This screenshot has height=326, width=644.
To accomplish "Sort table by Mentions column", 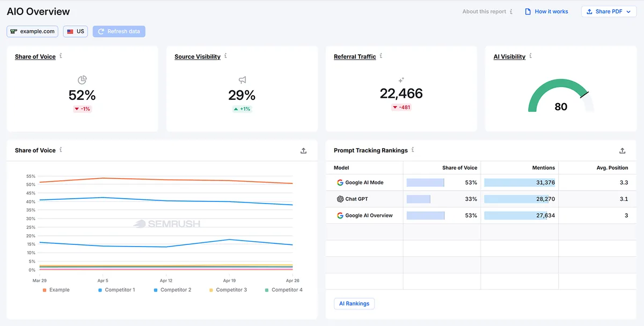I will [x=544, y=168].
